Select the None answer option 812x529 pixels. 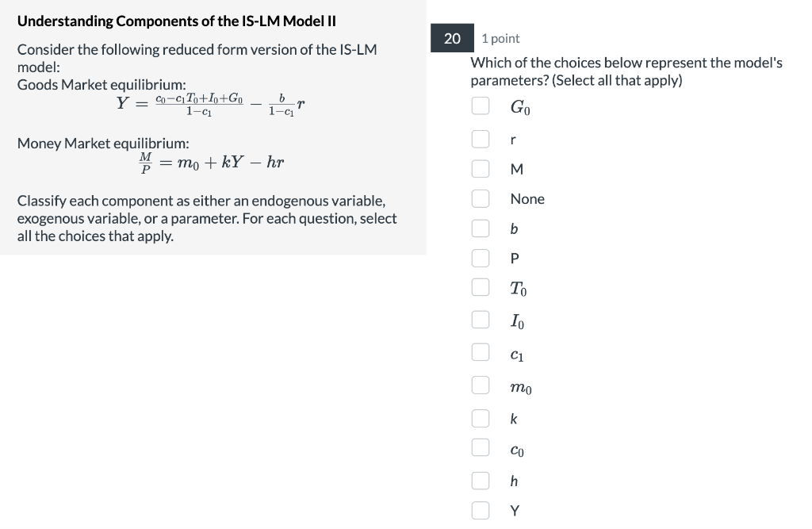click(x=481, y=198)
